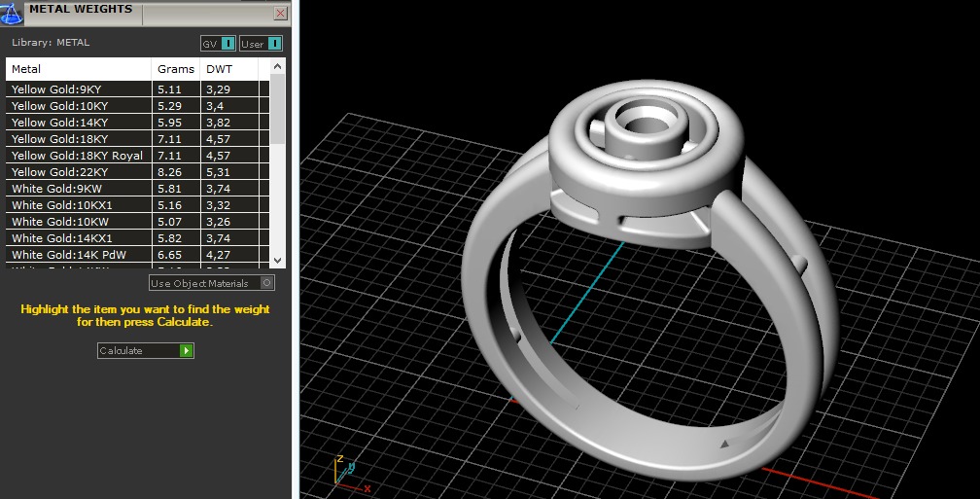980x499 pixels.
Task: Click the green arrow on Calculate
Action: (x=187, y=351)
